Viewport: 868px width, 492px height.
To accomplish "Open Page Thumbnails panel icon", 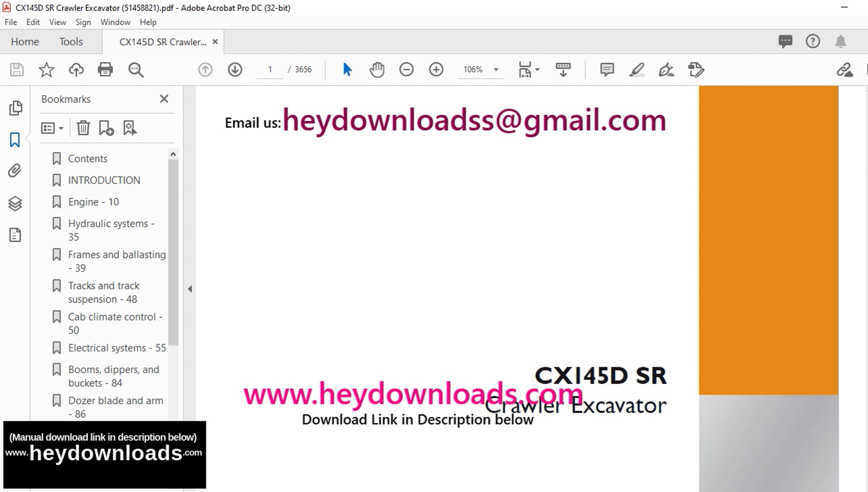I will (15, 108).
